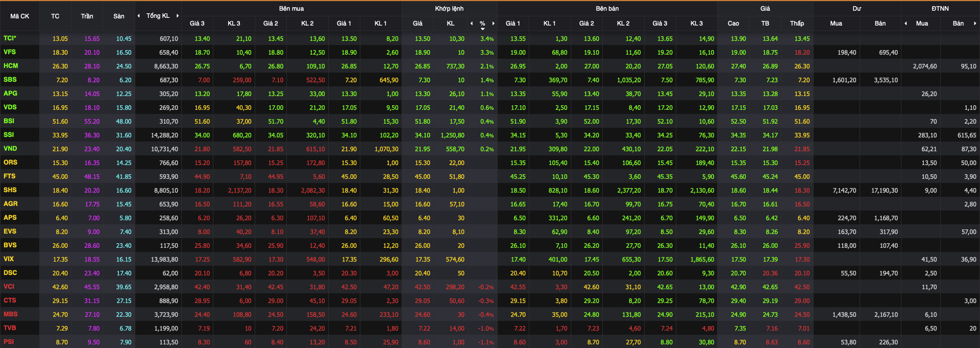Screen dimensions: 980x348
Task: Choose the VIX ticker row
Action: pos(9,259)
